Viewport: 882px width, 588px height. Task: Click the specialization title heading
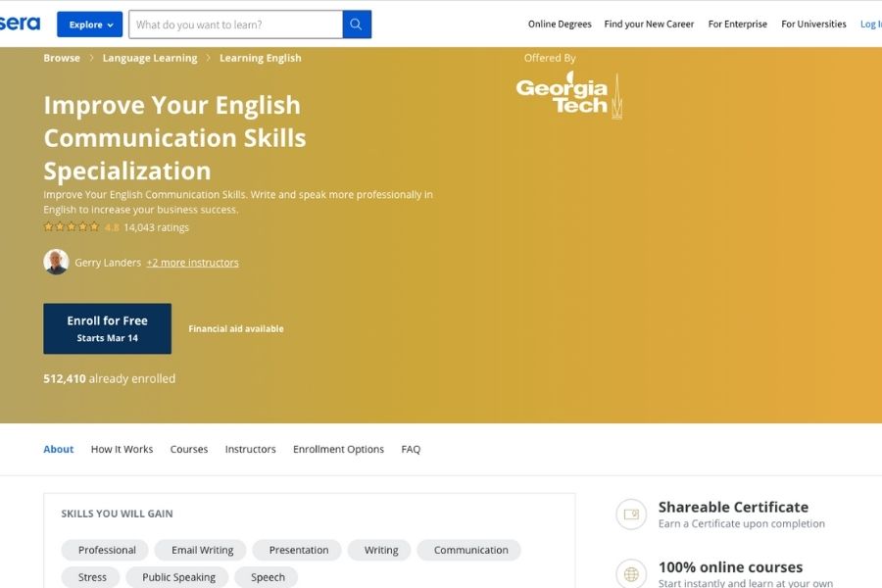[x=175, y=138]
